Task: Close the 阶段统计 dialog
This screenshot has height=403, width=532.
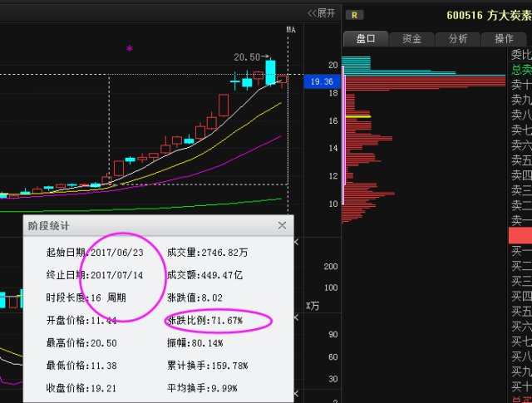Action: [x=282, y=225]
